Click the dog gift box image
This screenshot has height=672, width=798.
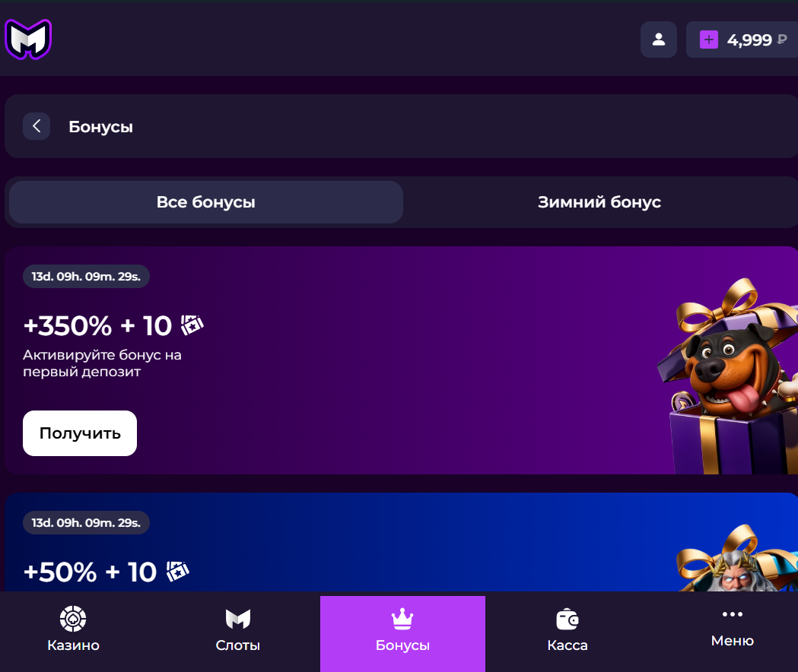point(728,376)
